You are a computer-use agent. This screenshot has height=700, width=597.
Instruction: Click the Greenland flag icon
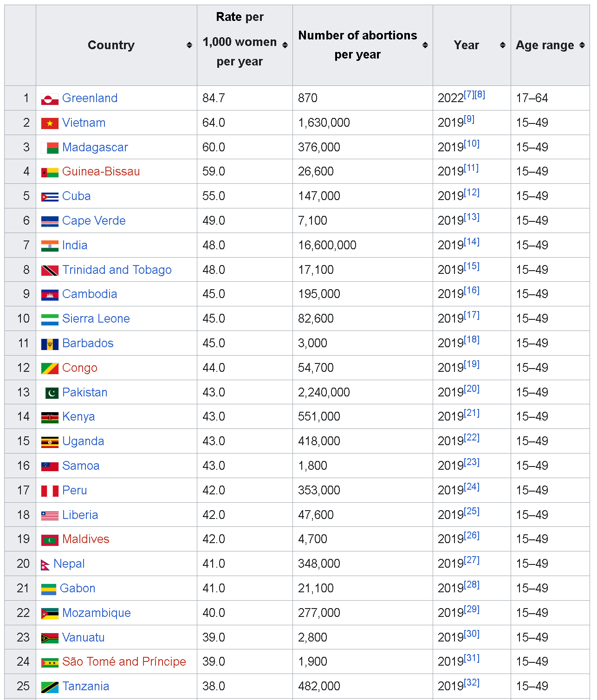point(50,99)
